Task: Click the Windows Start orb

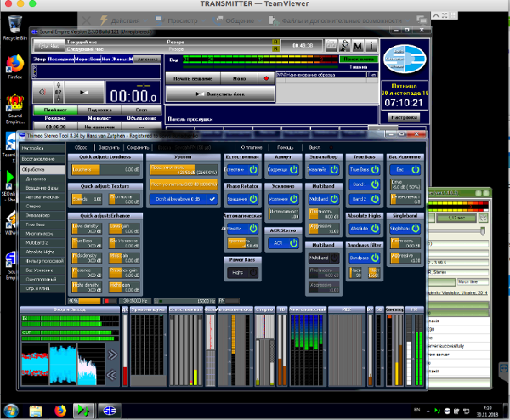Action: click(11, 411)
